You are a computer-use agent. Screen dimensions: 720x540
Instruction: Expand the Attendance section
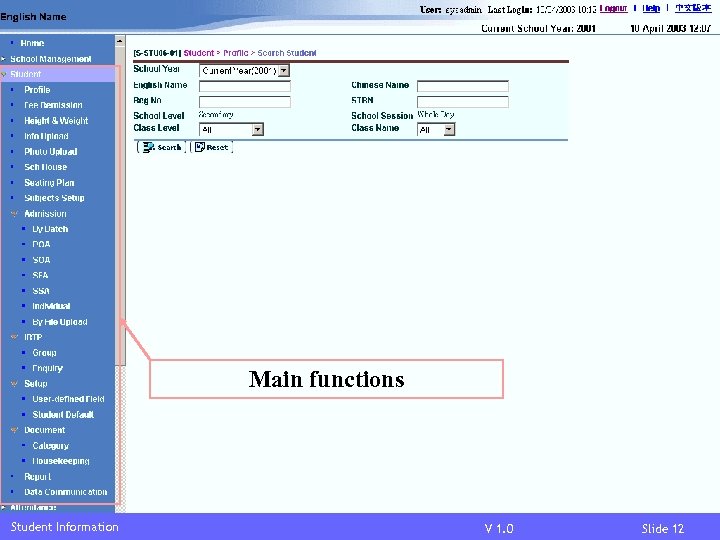click(x=33, y=507)
